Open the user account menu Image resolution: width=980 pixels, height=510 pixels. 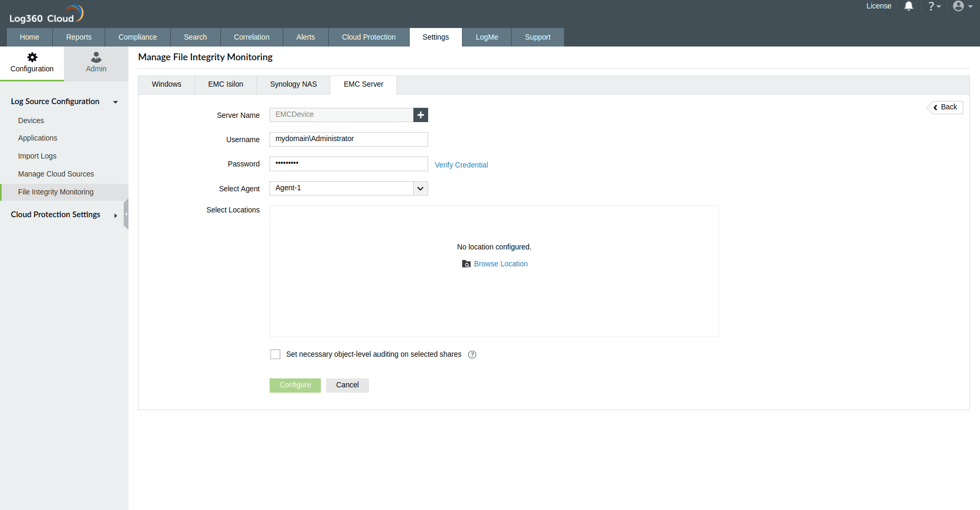[x=959, y=6]
